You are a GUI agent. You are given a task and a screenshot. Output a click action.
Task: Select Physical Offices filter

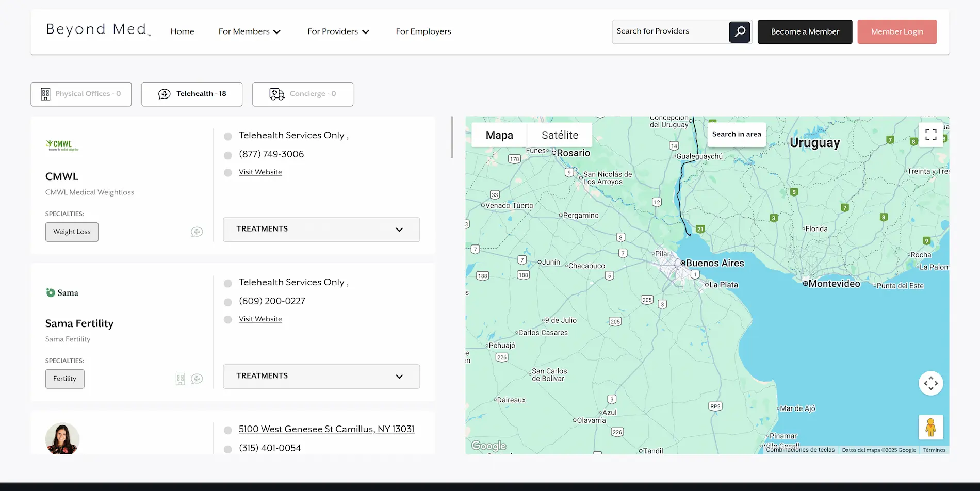(81, 94)
